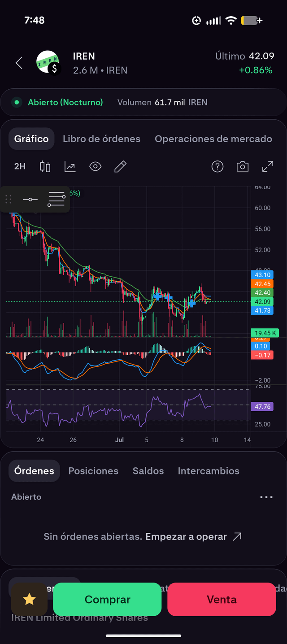Open indicators with the line-chart icon

[x=70, y=167]
